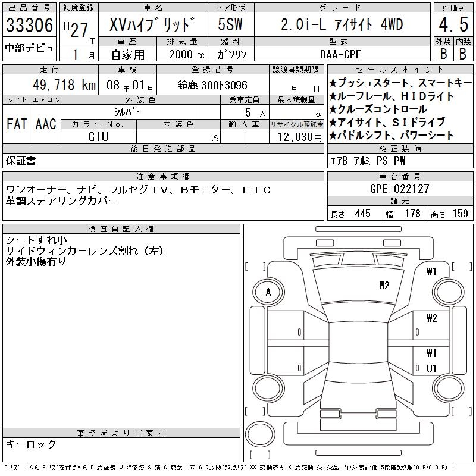Select the 4.5 evaluation score
This screenshot has height=476, width=476.
453,26
